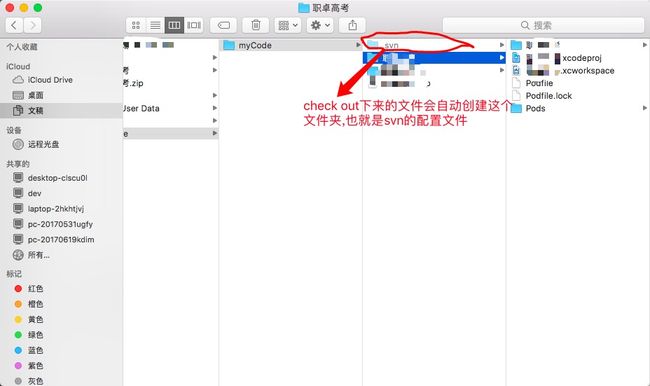Open the gear action menu
This screenshot has width=650, height=386.
(320, 25)
